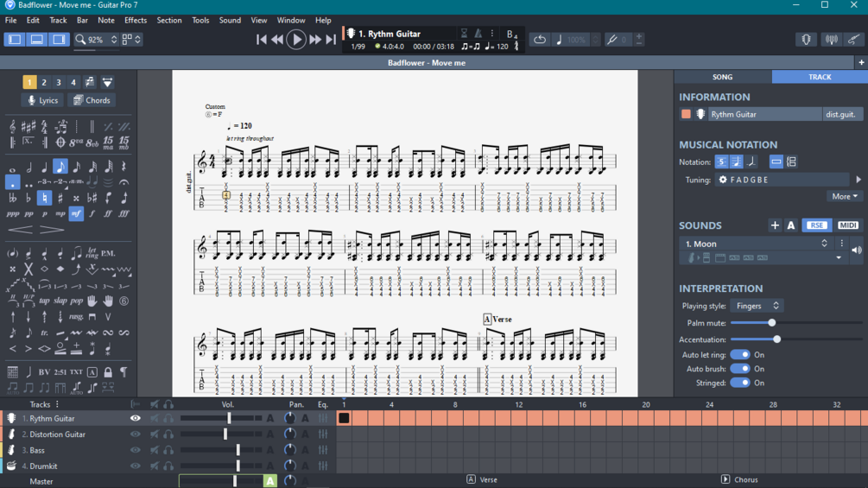Screen dimensions: 868x488
Task: Open the Lyrics editor
Action: [x=42, y=100]
